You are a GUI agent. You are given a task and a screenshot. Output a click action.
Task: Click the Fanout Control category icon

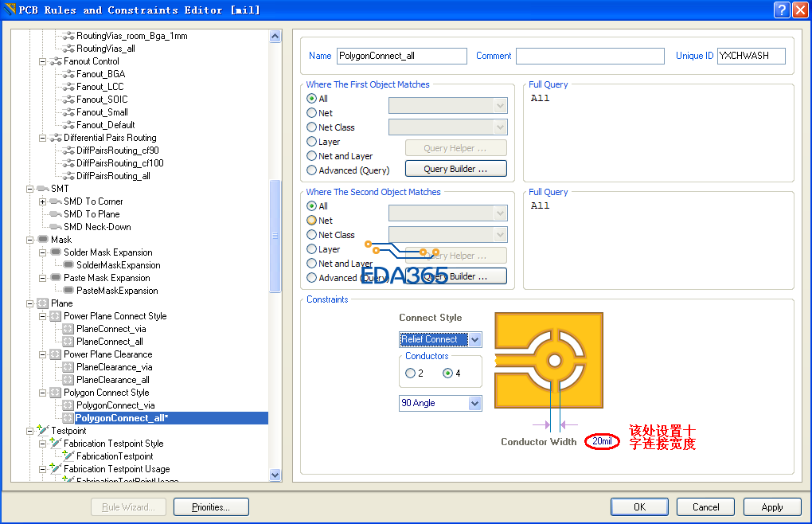tap(56, 61)
